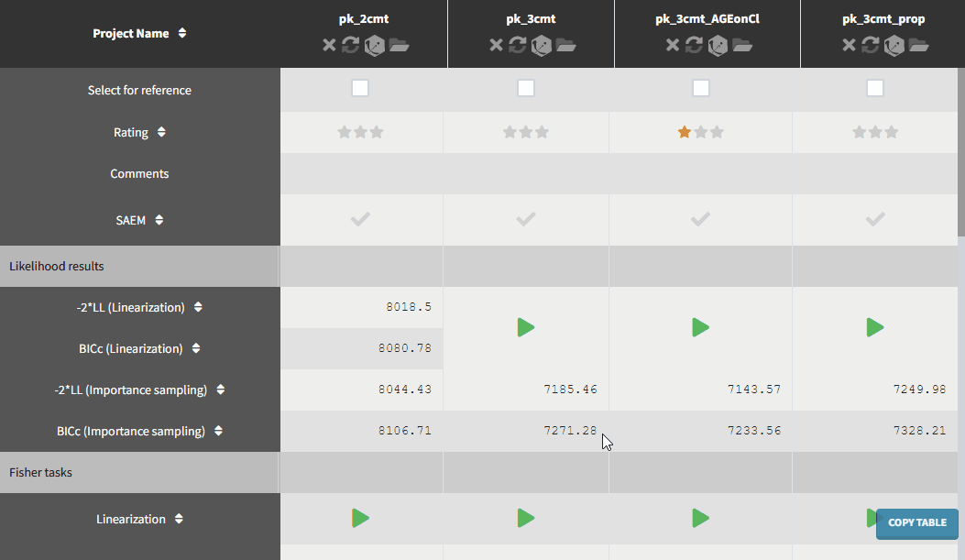Run Fisher Linearization for pk_2cmt

(x=360, y=519)
